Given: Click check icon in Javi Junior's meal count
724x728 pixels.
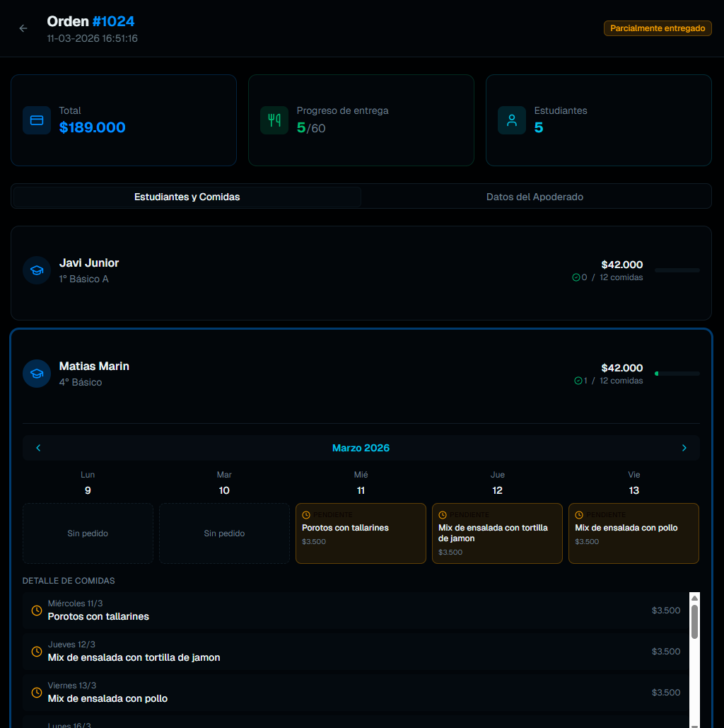Looking at the screenshot, I should [x=576, y=277].
